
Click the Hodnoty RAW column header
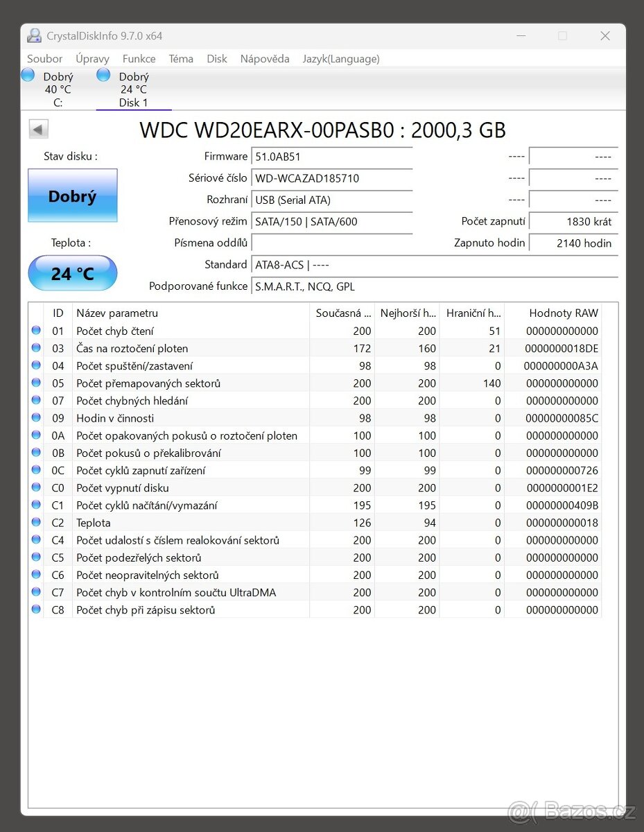click(553, 313)
